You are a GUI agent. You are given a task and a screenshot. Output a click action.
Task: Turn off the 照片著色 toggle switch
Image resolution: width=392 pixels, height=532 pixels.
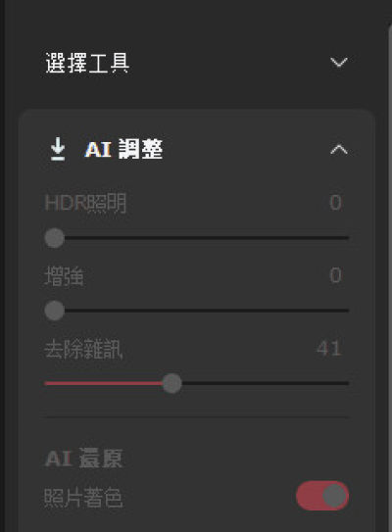pos(322,496)
